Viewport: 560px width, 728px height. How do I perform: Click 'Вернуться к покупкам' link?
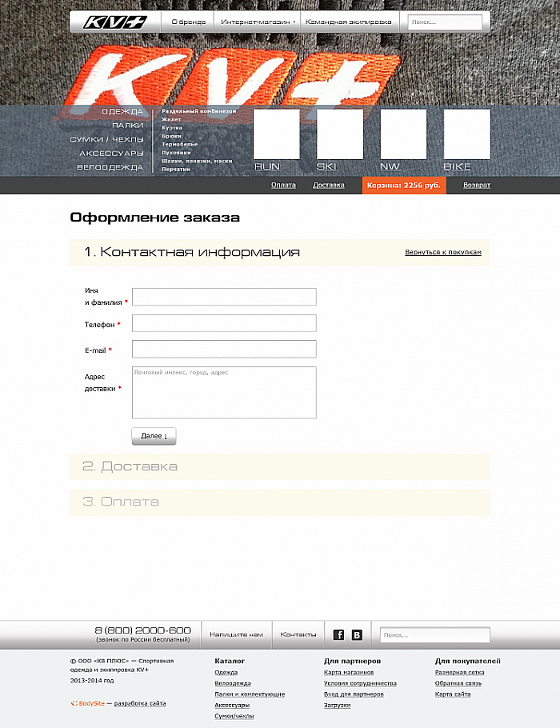[x=443, y=252]
